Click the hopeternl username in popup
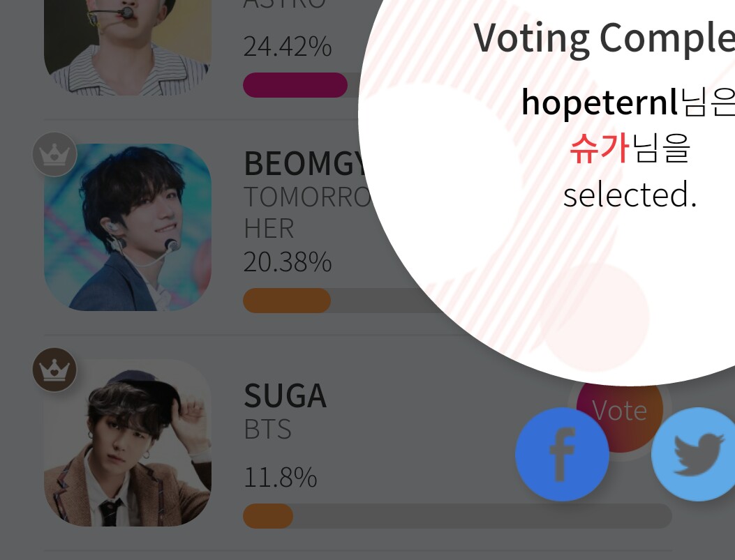Image resolution: width=735 pixels, height=560 pixels. point(599,103)
